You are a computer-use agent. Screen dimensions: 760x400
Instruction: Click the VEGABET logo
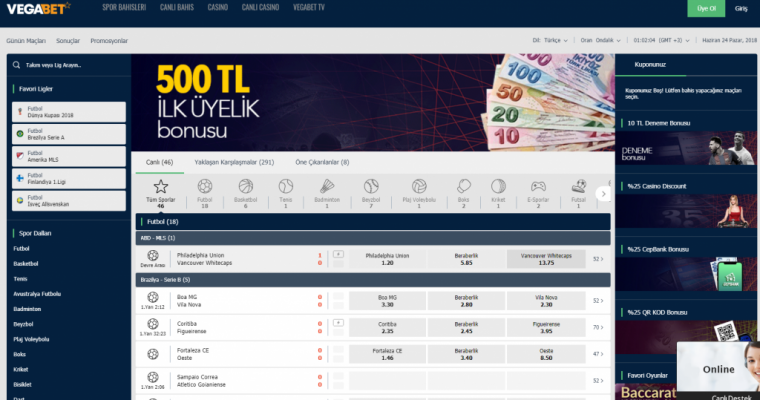pos(38,8)
